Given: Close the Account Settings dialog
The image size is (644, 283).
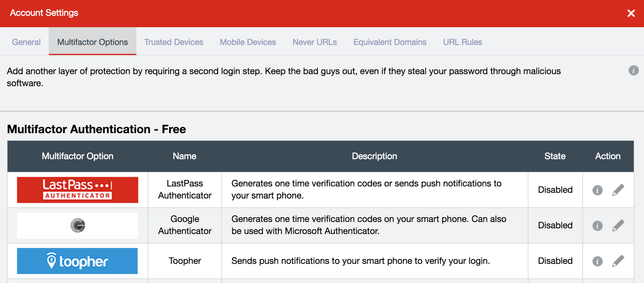Looking at the screenshot, I should 631,13.
